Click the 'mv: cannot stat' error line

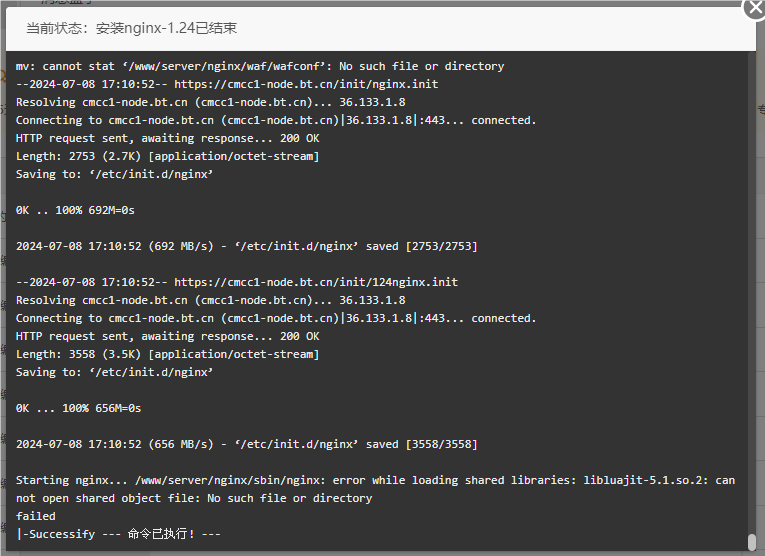260,66
